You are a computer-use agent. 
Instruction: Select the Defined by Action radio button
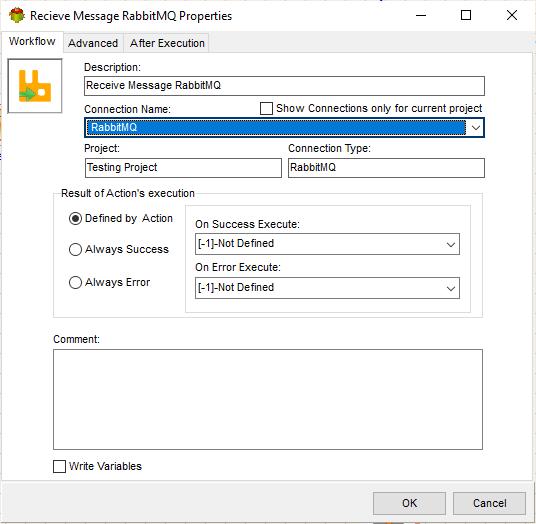(x=75, y=218)
